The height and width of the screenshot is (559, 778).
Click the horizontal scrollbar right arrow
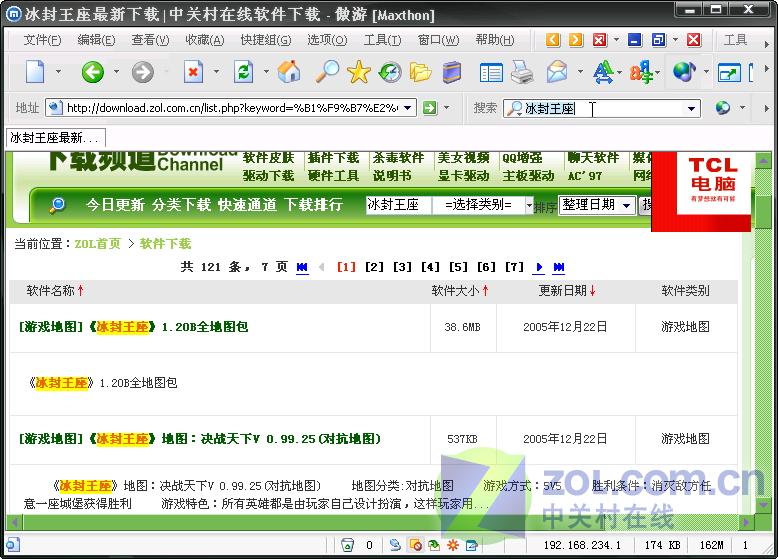point(746,522)
